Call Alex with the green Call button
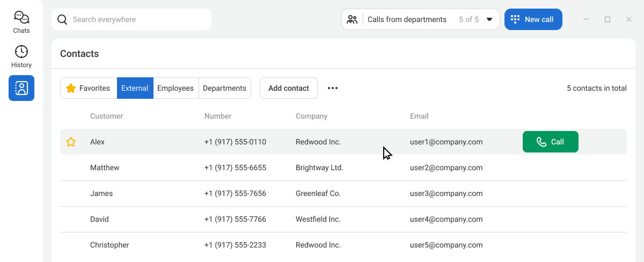644x262 pixels. [551, 142]
